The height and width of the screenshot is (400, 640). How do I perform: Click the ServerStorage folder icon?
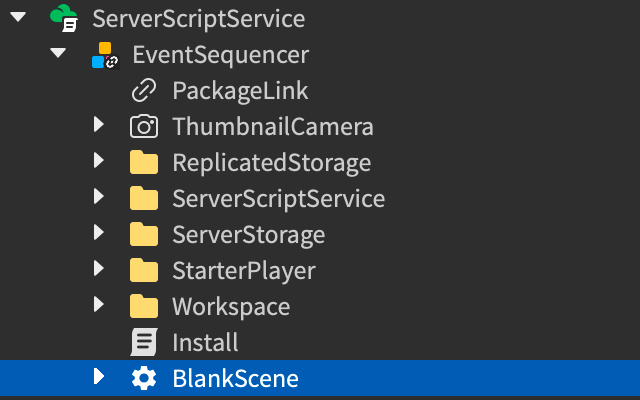point(144,234)
